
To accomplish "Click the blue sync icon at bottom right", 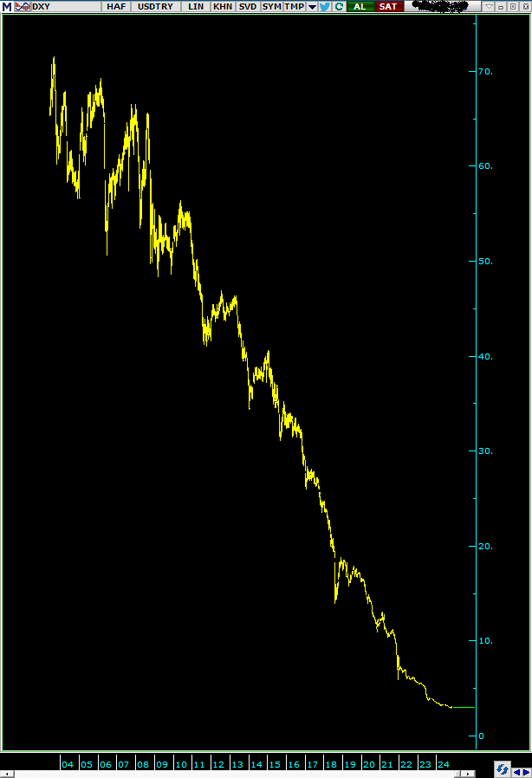I will point(503,768).
